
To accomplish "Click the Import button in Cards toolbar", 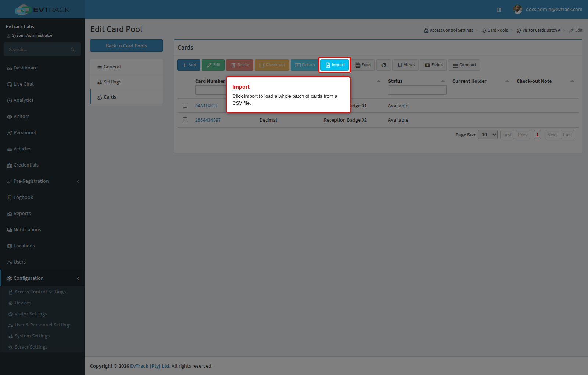I will point(335,65).
